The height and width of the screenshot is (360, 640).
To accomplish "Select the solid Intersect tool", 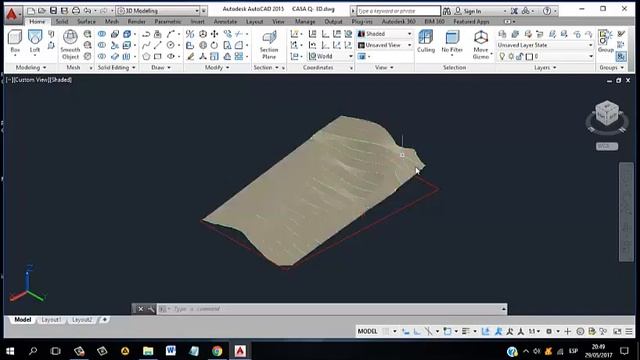I will click(x=102, y=56).
